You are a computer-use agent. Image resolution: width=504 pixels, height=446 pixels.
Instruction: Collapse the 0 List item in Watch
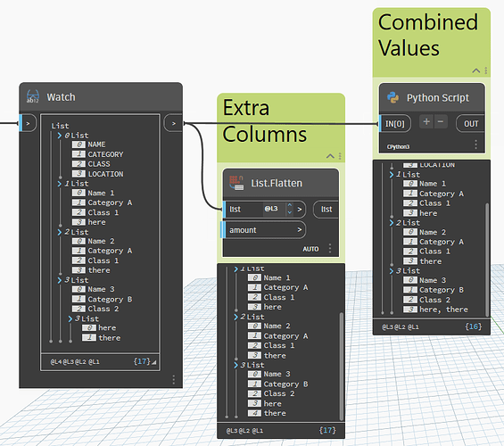point(60,136)
